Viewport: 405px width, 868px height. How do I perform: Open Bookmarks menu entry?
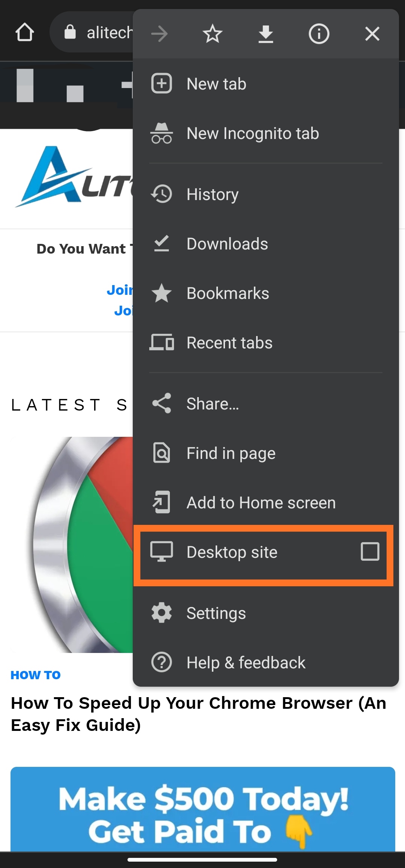click(x=266, y=293)
